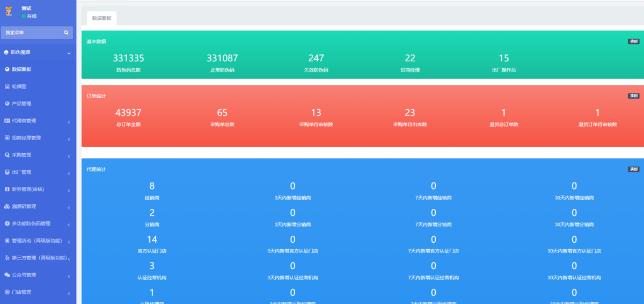The image size is (644, 304).
Task: Click the 采购单待出库数 value 23
Action: tap(410, 113)
